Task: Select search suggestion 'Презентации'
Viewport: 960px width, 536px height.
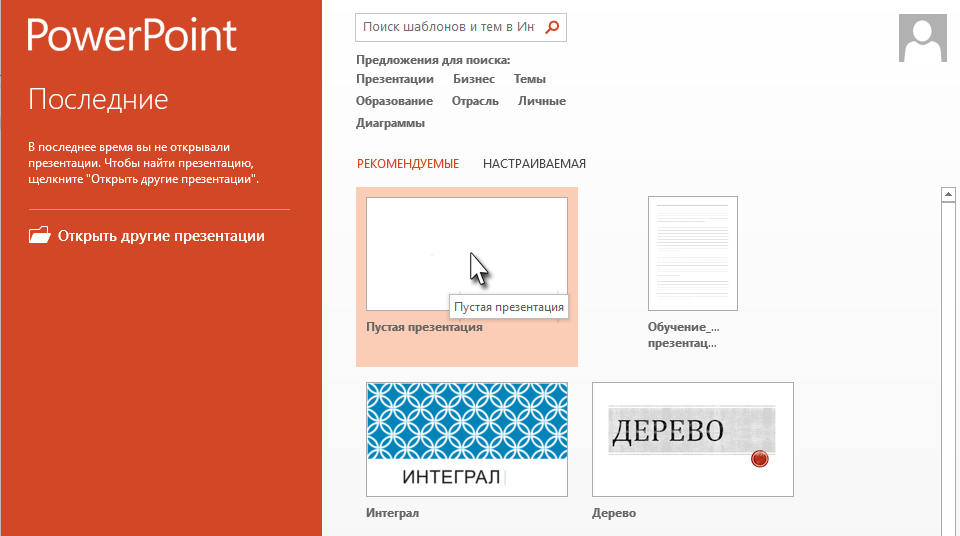Action: click(x=395, y=79)
